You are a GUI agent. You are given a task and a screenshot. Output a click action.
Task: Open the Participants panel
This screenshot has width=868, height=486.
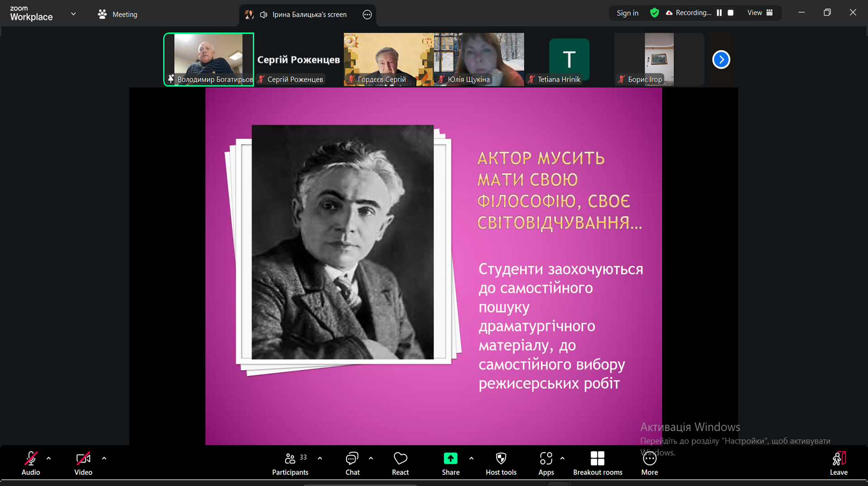290,463
